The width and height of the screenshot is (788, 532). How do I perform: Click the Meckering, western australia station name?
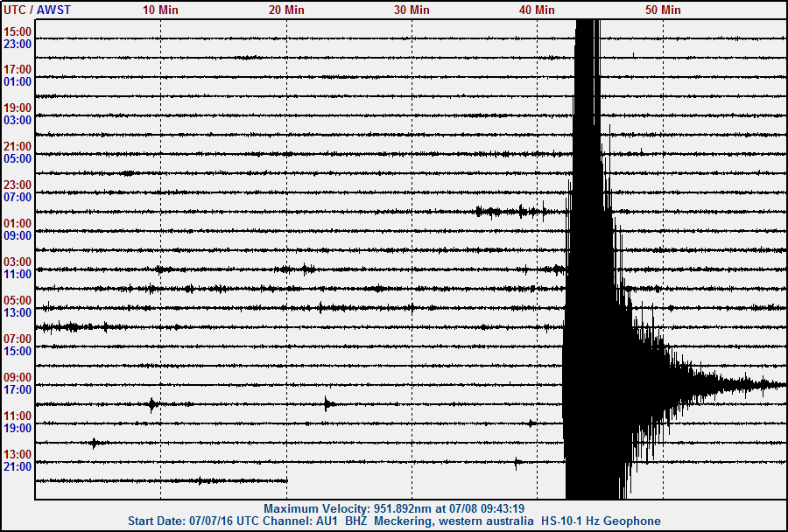[454, 521]
